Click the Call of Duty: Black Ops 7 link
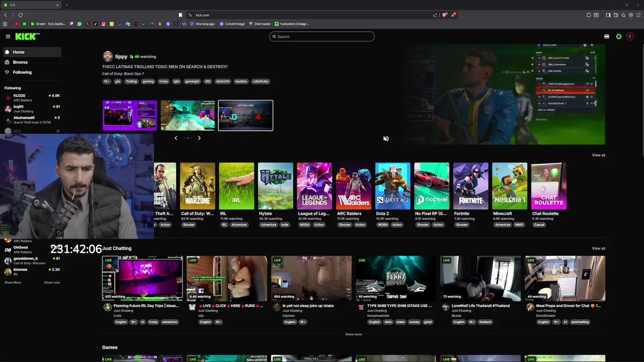This screenshot has width=644, height=362. click(x=123, y=74)
